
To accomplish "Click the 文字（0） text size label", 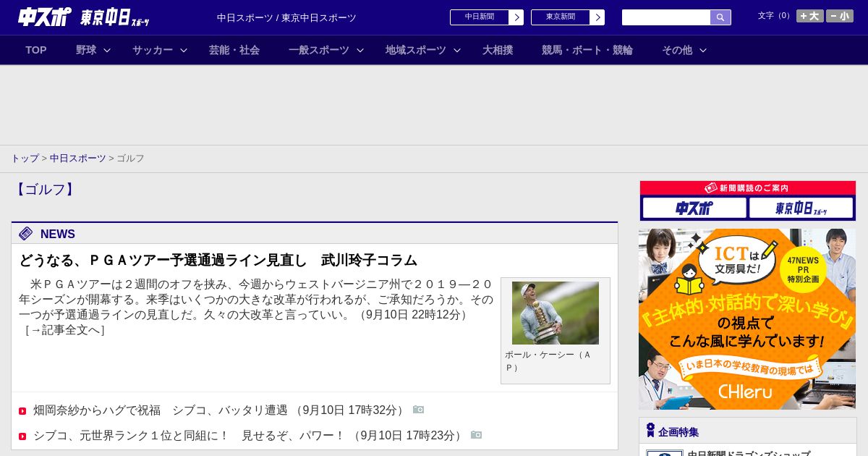I will tap(775, 16).
